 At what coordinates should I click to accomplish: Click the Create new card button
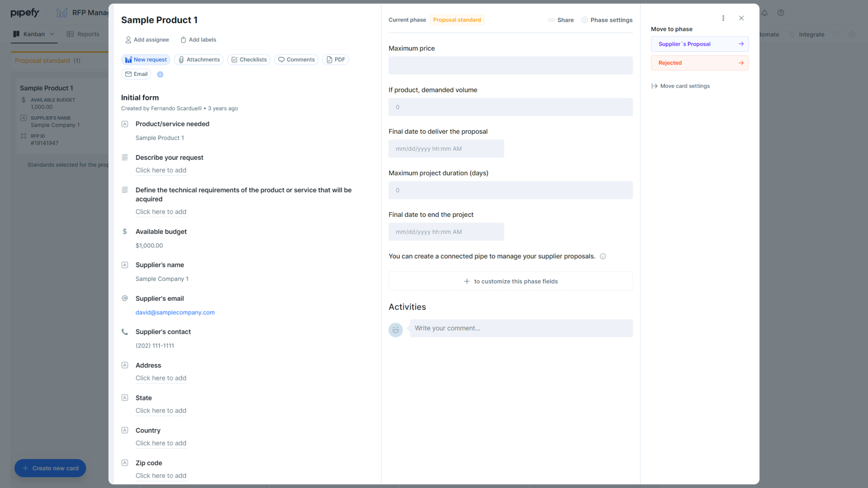click(x=50, y=468)
